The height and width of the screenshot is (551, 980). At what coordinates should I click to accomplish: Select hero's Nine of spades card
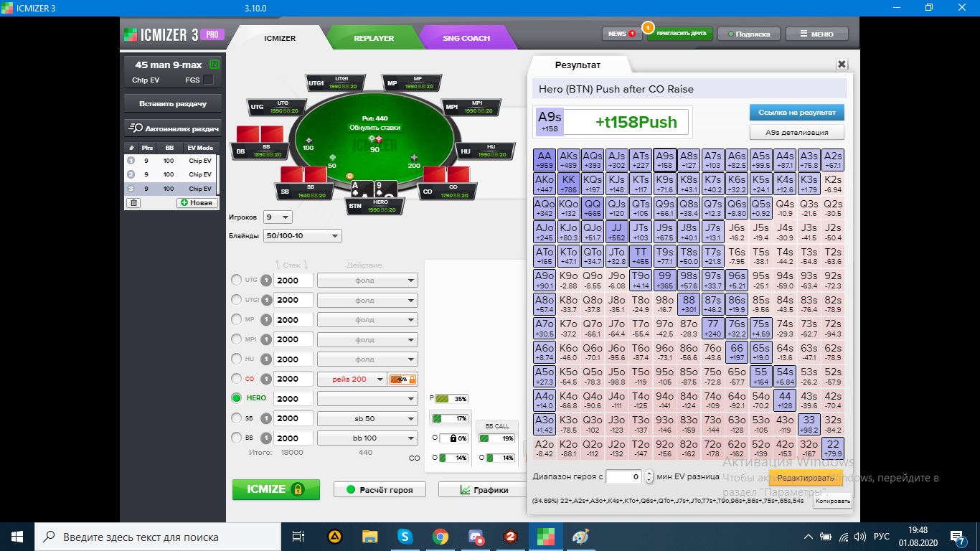(x=385, y=189)
